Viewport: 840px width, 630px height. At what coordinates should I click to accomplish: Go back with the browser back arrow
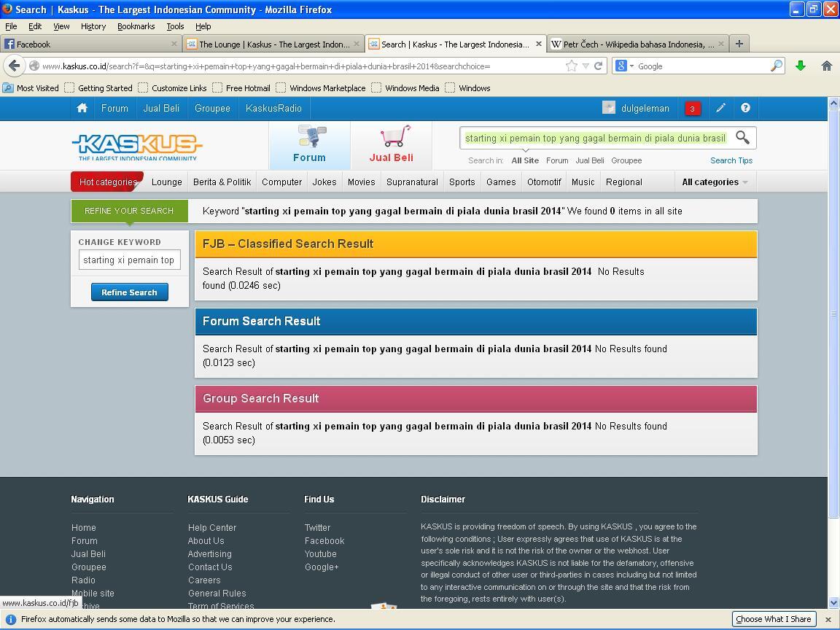point(14,66)
